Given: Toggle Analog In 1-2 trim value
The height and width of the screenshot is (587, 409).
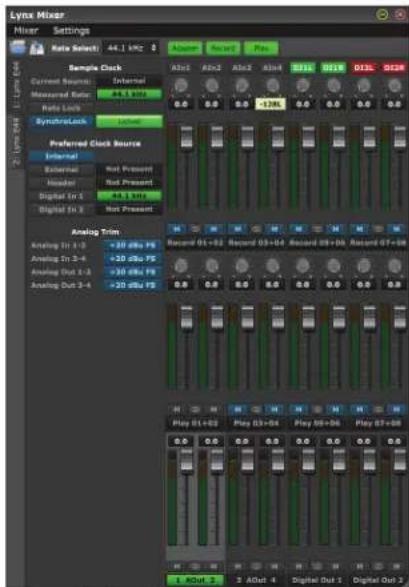Looking at the screenshot, I should (x=132, y=246).
